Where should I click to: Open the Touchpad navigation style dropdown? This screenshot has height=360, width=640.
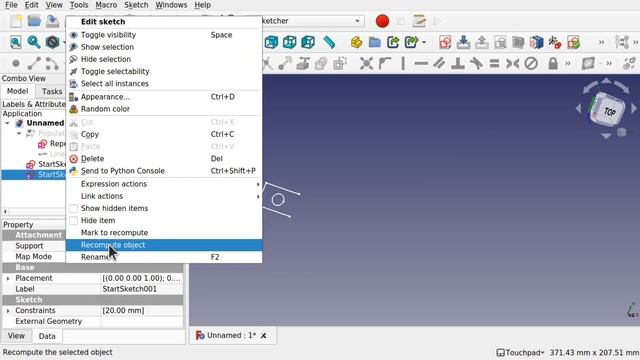[x=521, y=352]
